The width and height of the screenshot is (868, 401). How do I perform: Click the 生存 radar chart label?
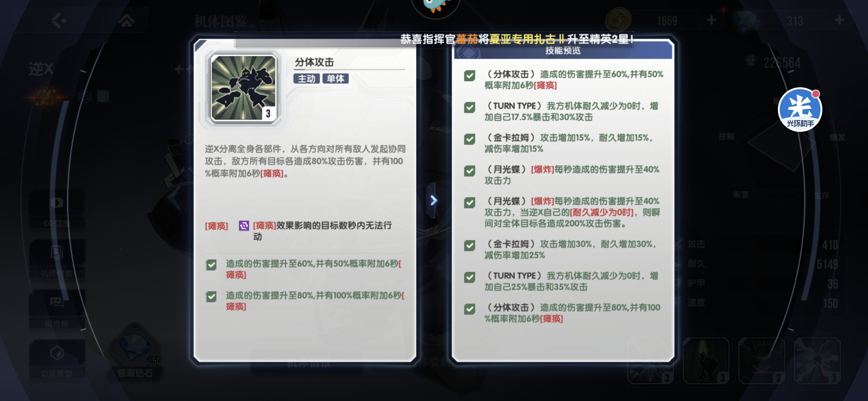coord(821,195)
